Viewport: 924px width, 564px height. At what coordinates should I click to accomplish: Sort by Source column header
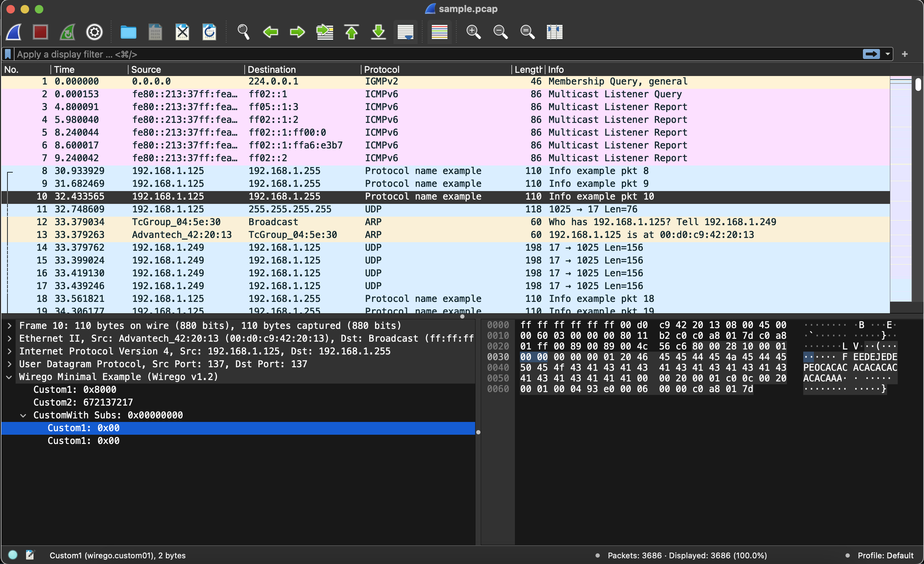pyautogui.click(x=186, y=69)
